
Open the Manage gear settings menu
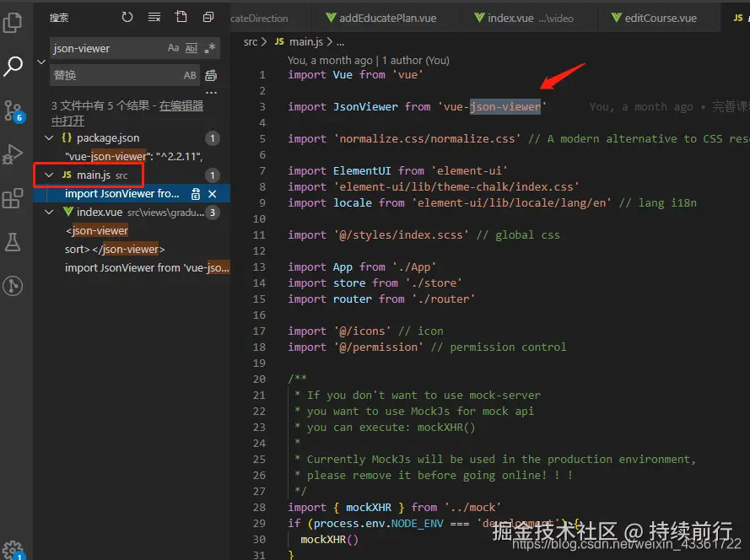13,550
